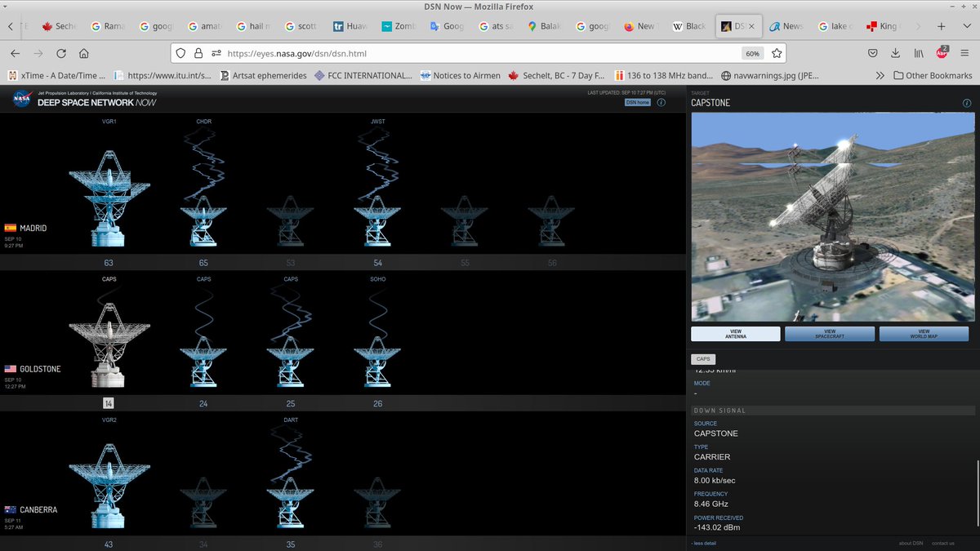Show more bookmarks chevron
Image resolution: width=980 pixels, height=551 pixels.
coord(880,75)
